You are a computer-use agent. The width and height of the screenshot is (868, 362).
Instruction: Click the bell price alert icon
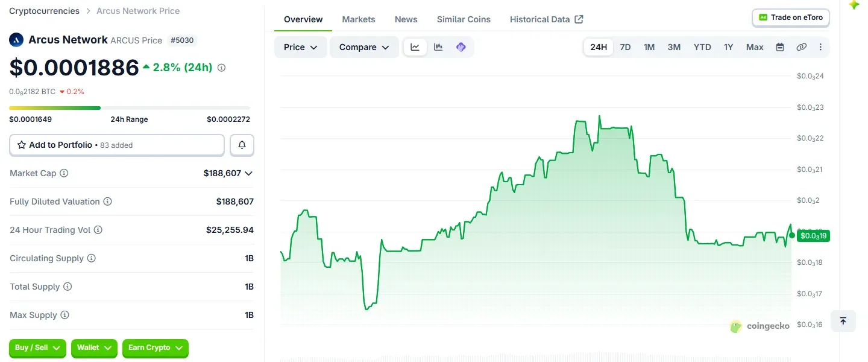pos(242,145)
